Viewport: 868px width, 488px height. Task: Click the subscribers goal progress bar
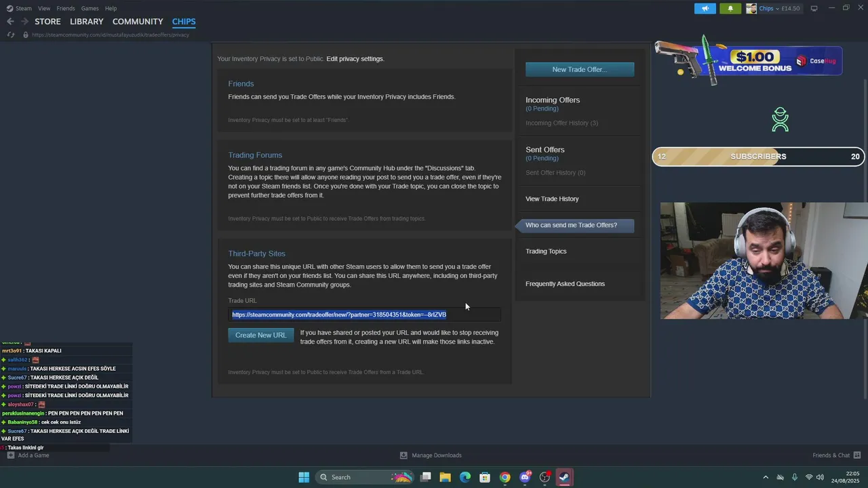click(x=758, y=157)
